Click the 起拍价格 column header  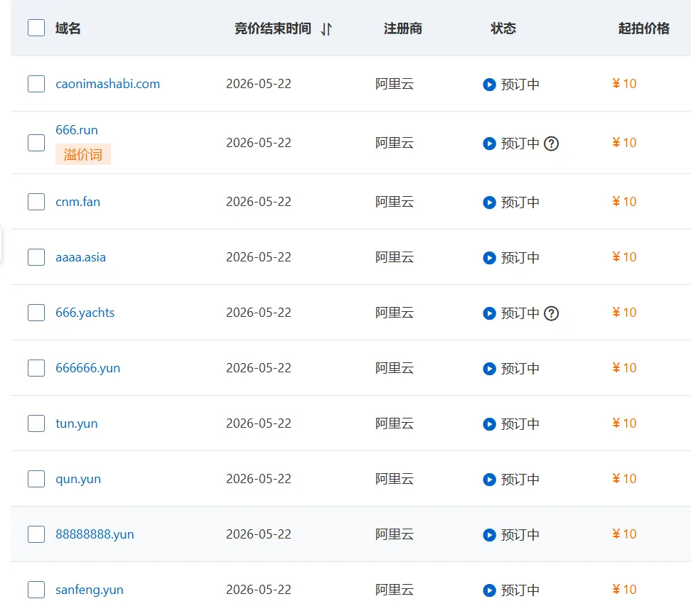pos(644,28)
